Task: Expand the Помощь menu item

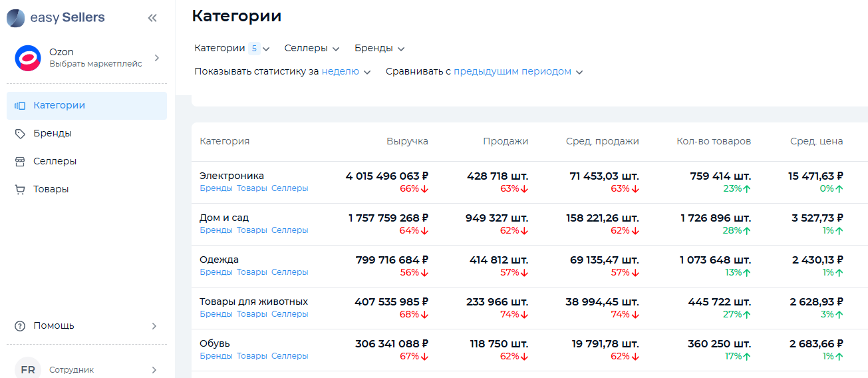Action: 86,326
